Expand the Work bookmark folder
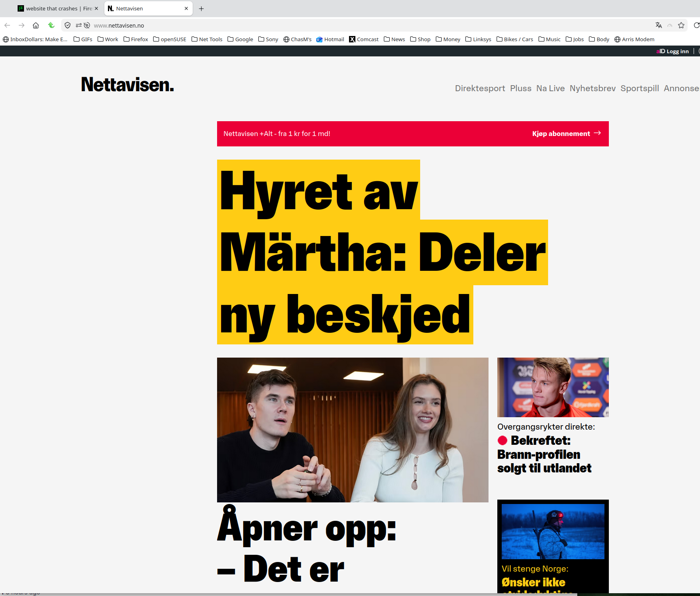The width and height of the screenshot is (700, 596). point(108,39)
